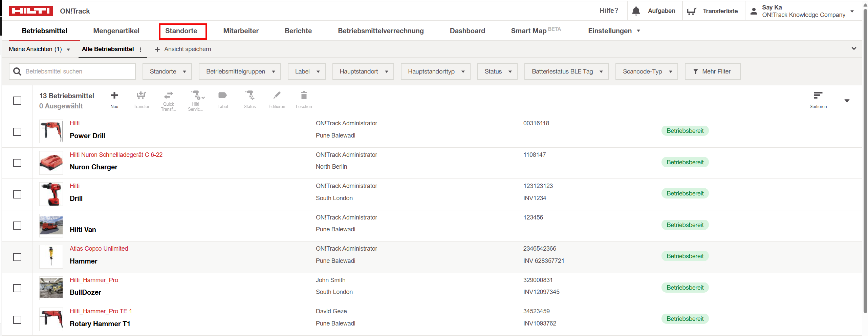Click the Quick Transfer icon
Image resolution: width=868 pixels, height=336 pixels.
click(169, 95)
